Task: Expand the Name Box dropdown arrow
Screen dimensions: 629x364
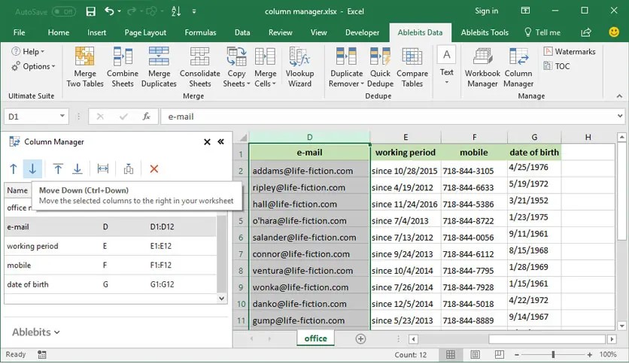Action: (x=62, y=117)
